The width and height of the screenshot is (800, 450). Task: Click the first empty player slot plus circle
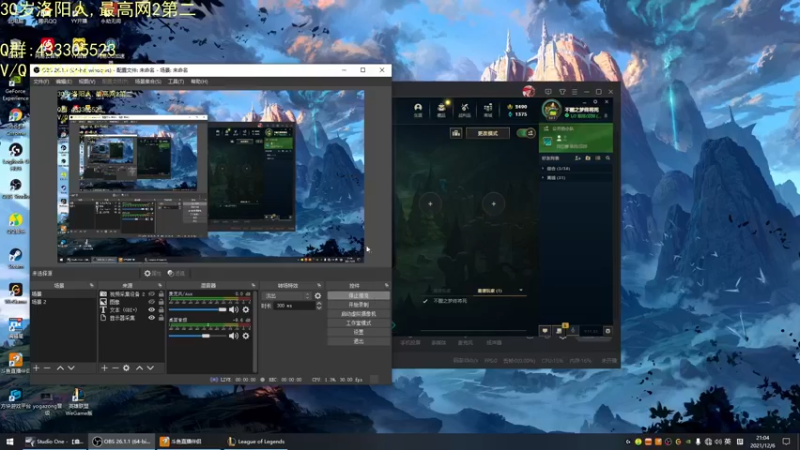coord(430,204)
